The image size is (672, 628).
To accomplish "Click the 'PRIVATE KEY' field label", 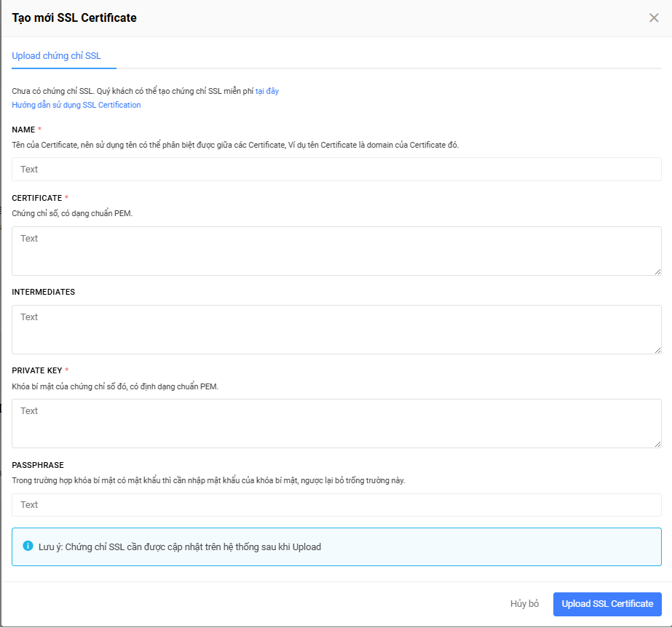I will coord(37,370).
